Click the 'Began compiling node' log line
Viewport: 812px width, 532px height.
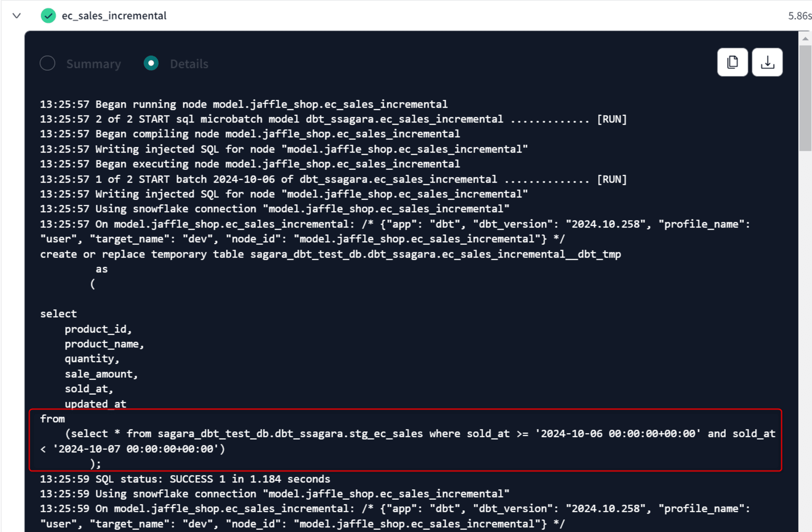250,134
